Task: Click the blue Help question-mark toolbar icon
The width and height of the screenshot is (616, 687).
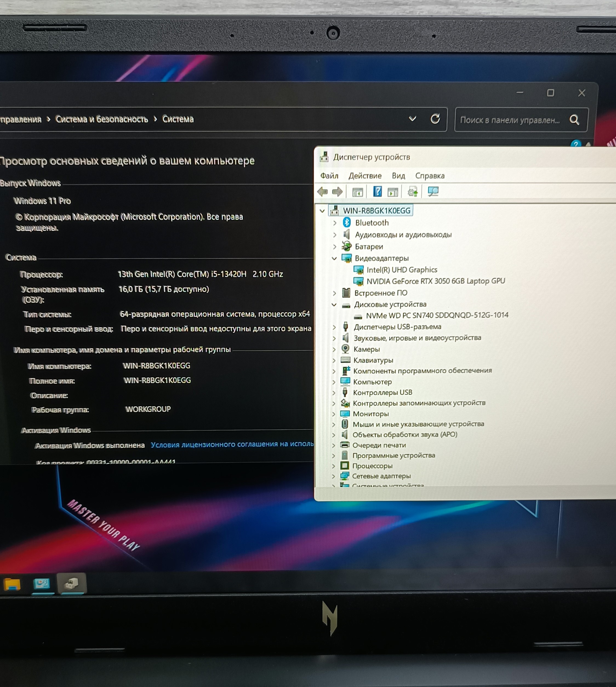Action: tap(377, 192)
